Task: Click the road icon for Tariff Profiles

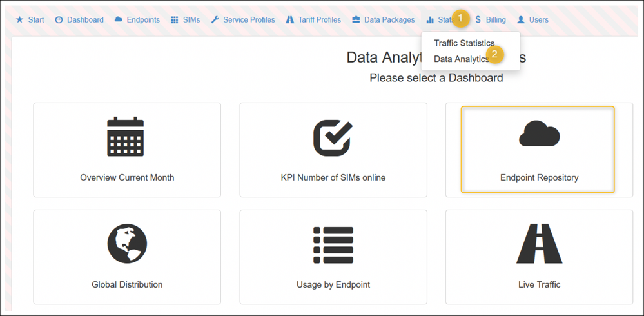Action: (290, 20)
